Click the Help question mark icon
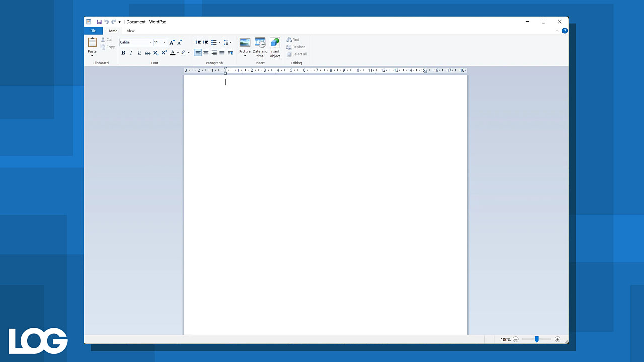The width and height of the screenshot is (644, 362). click(x=565, y=31)
